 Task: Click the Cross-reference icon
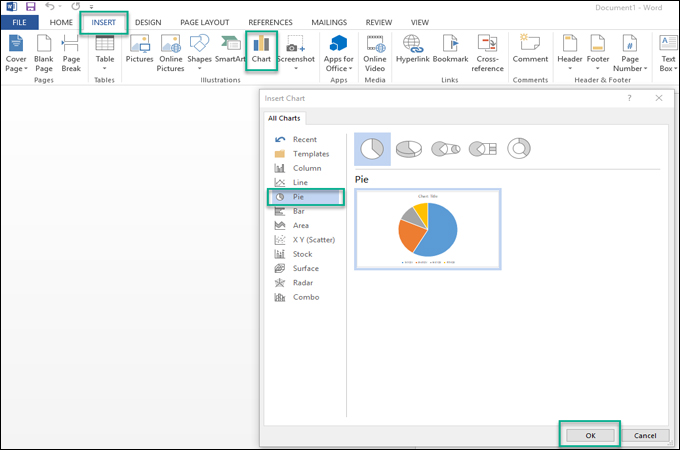pyautogui.click(x=487, y=54)
